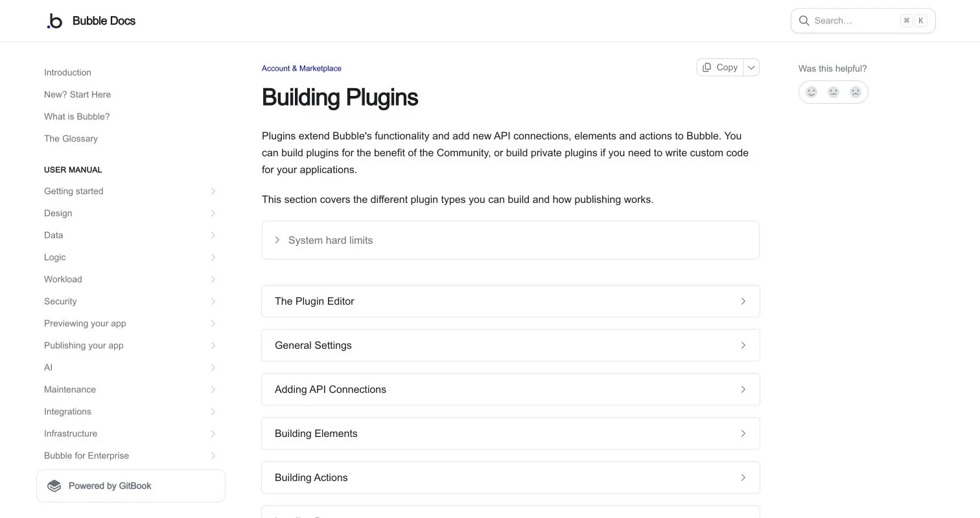Select Design in the sidebar

point(58,213)
